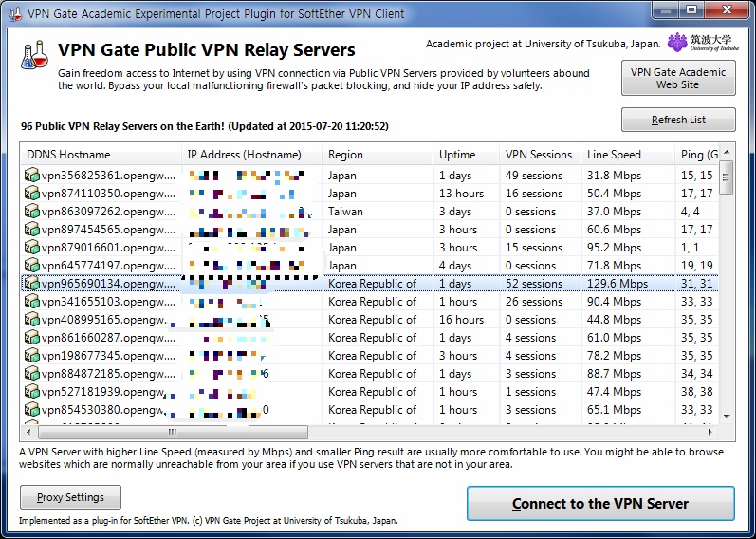Viewport: 756px width, 539px height.
Task: Click the title bar flask app icon
Action: pos(15,14)
